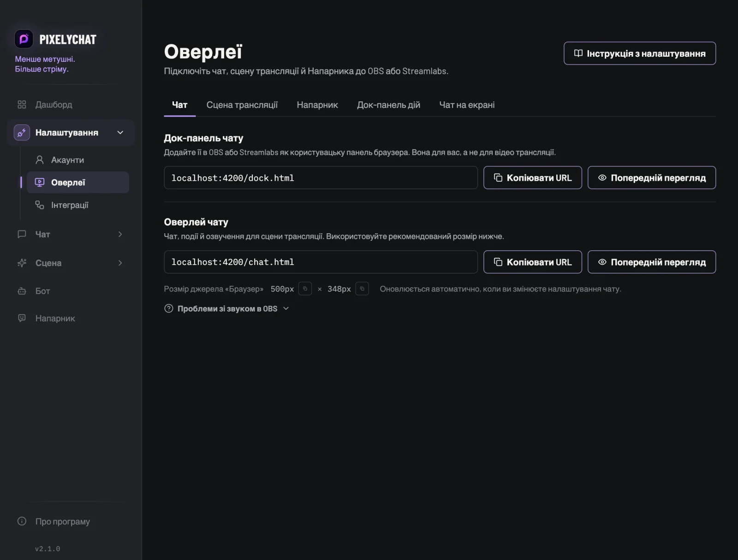Open Інструкція з налаштування guide
This screenshot has width=738, height=560.
[640, 53]
